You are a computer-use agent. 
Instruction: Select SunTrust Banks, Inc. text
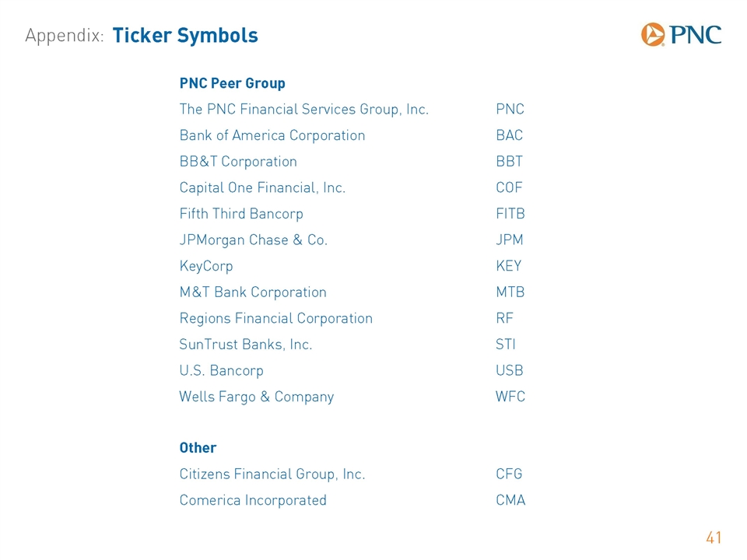(246, 345)
